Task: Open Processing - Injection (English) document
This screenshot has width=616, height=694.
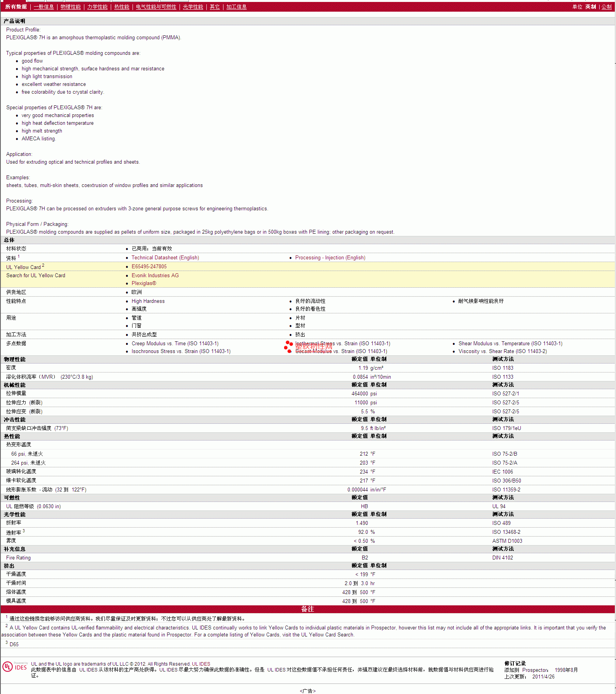Action: click(330, 258)
